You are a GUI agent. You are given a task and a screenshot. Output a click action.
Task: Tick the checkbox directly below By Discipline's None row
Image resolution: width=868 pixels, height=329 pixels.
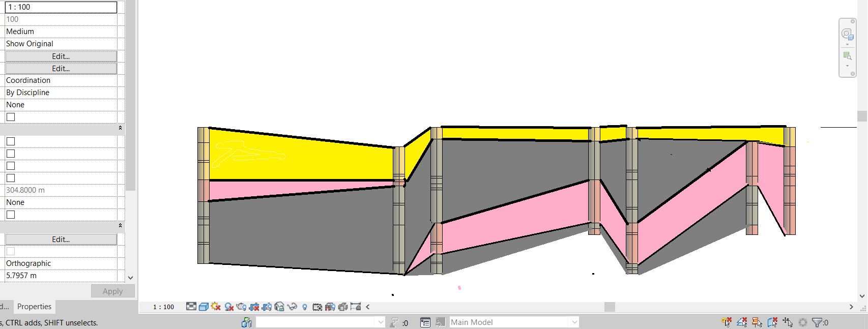[11, 117]
